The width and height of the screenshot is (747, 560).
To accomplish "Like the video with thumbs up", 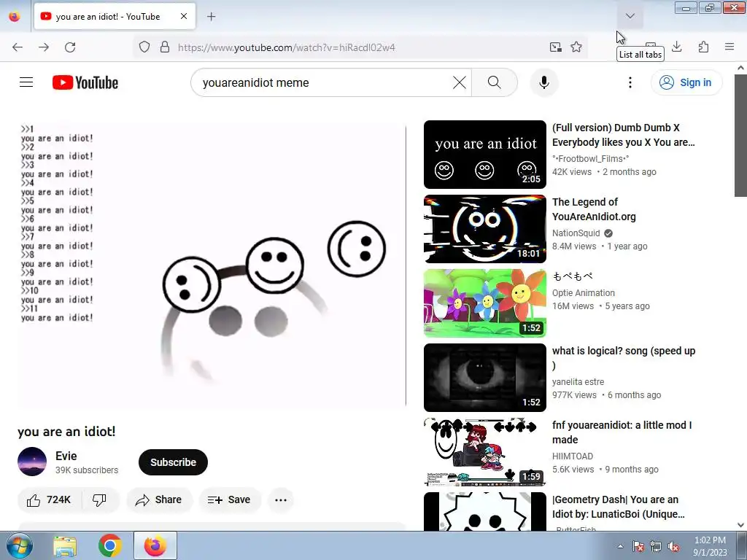I will (x=49, y=500).
